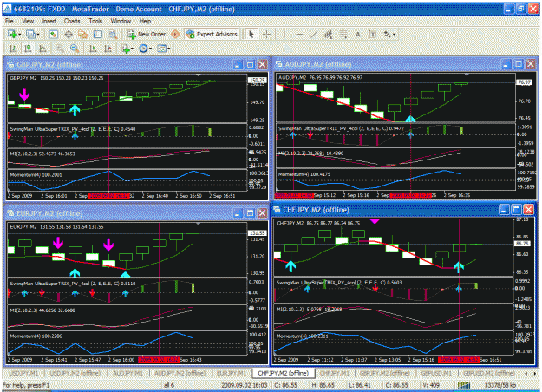Select the Trendline drawing tool

(x=314, y=34)
